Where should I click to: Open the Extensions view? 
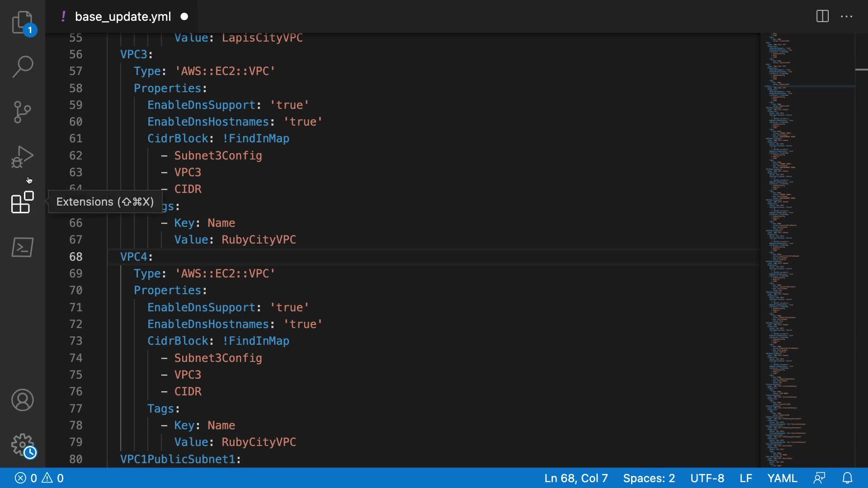22,202
